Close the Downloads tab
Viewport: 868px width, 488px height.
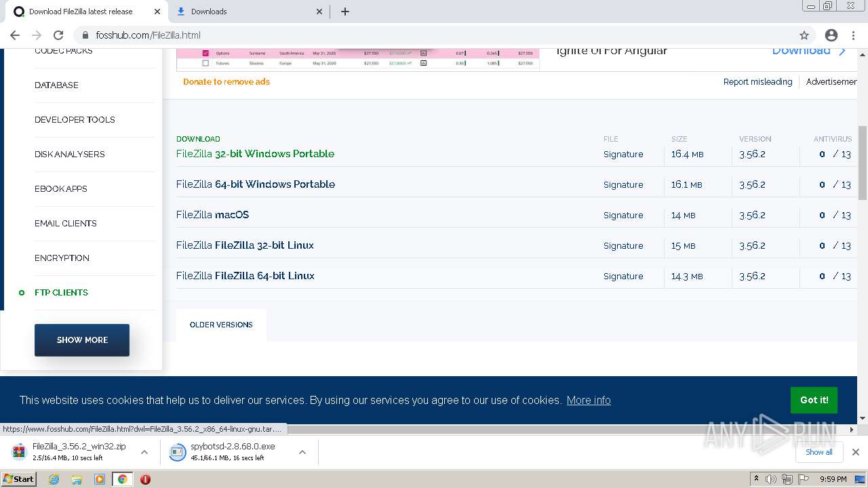[319, 12]
